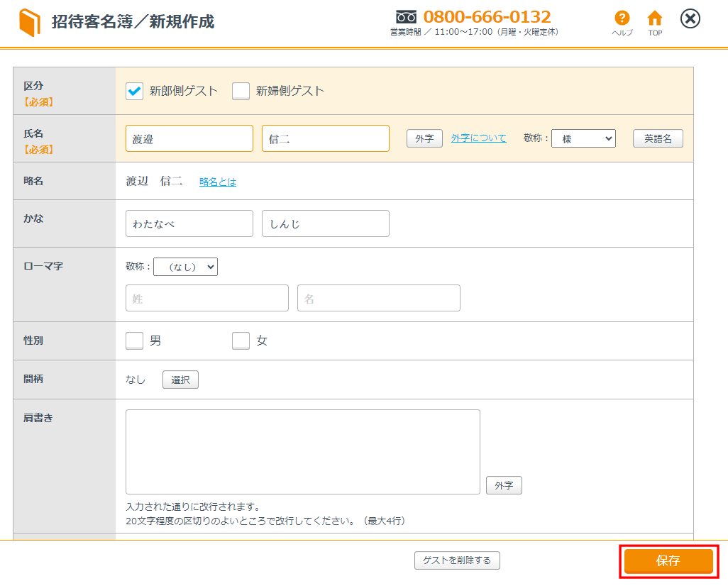Click 選択 button for 間柄

(x=180, y=380)
